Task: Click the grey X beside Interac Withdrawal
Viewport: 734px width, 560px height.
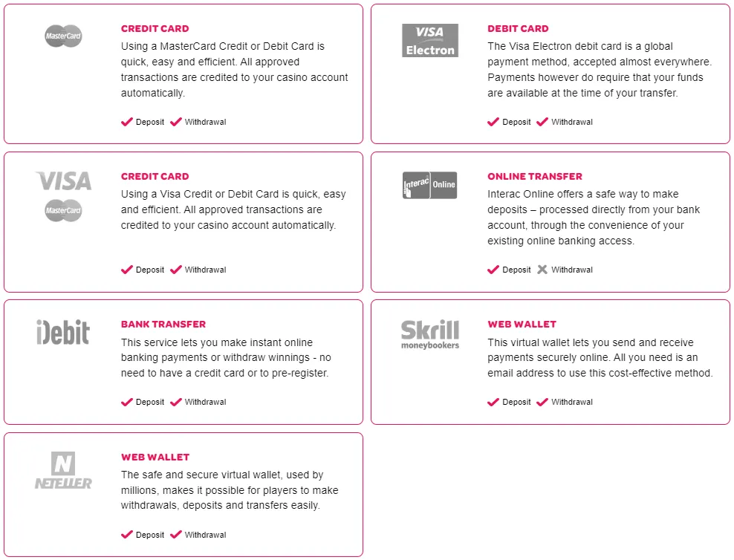Action: 542,270
